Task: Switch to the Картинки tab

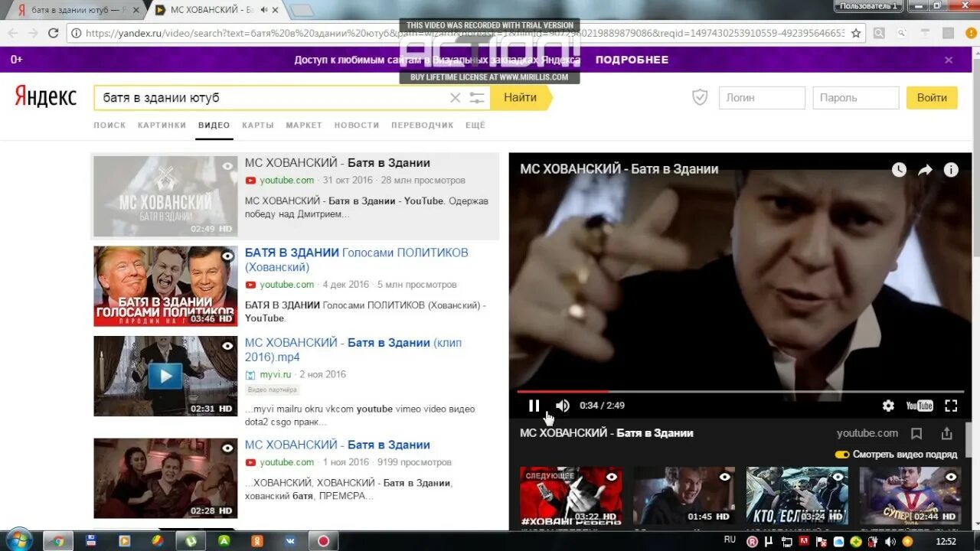Action: [162, 125]
